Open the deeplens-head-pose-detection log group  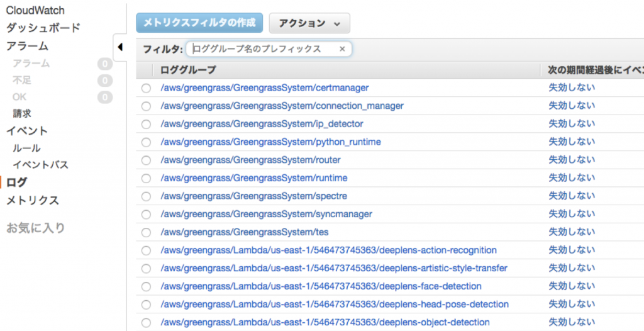click(x=335, y=305)
